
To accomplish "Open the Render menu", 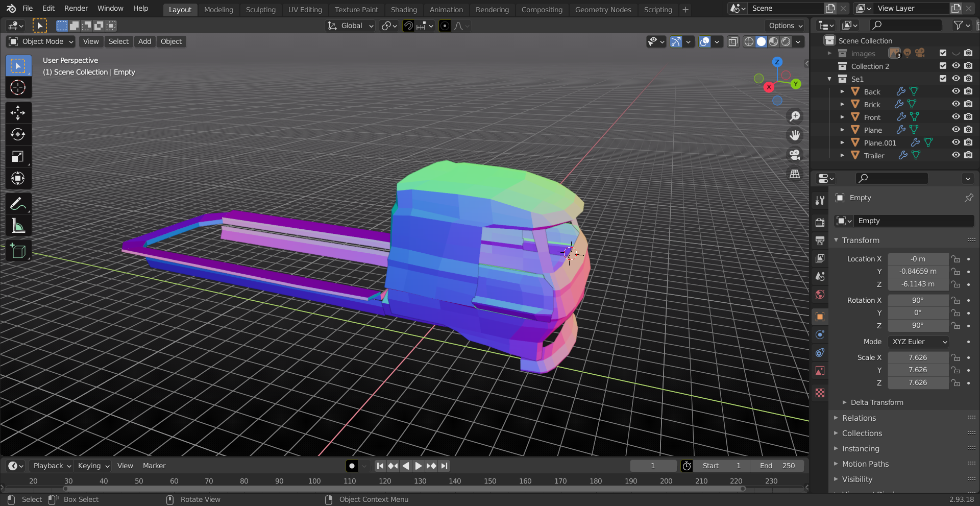I will (x=76, y=8).
